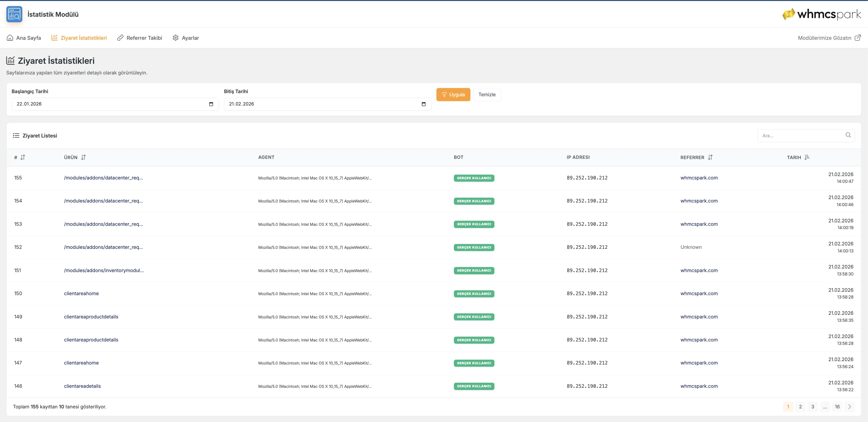This screenshot has height=422, width=868.
Task: Go to pagination page 3
Action: click(812, 406)
